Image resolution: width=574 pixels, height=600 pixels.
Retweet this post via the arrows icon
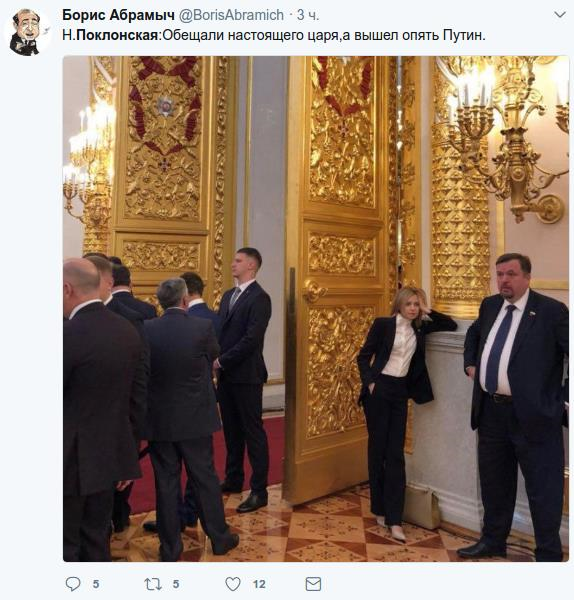point(153,584)
